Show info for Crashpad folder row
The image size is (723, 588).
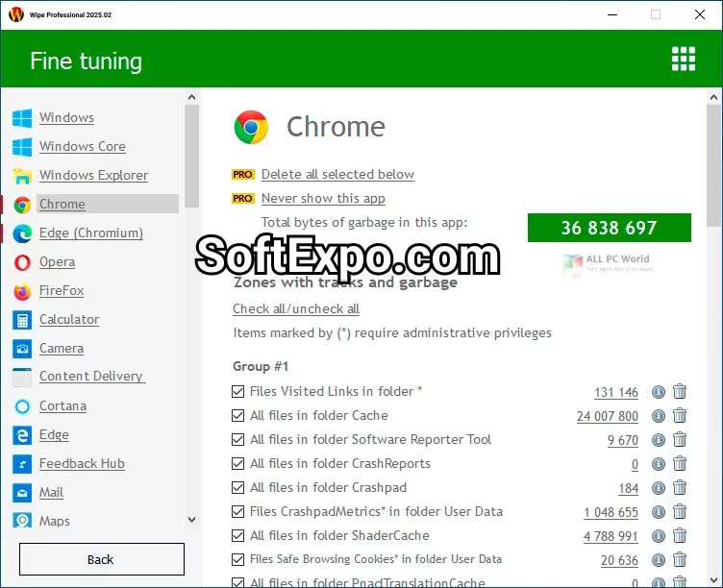[x=659, y=487]
